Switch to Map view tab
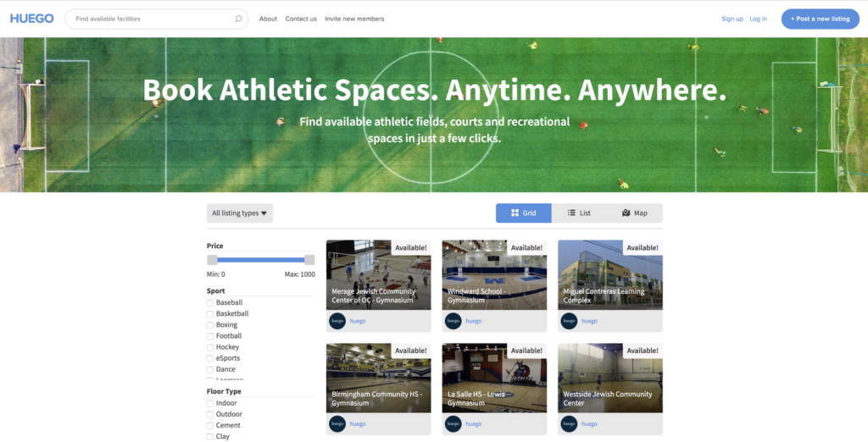The width and height of the screenshot is (868, 442). (x=634, y=213)
